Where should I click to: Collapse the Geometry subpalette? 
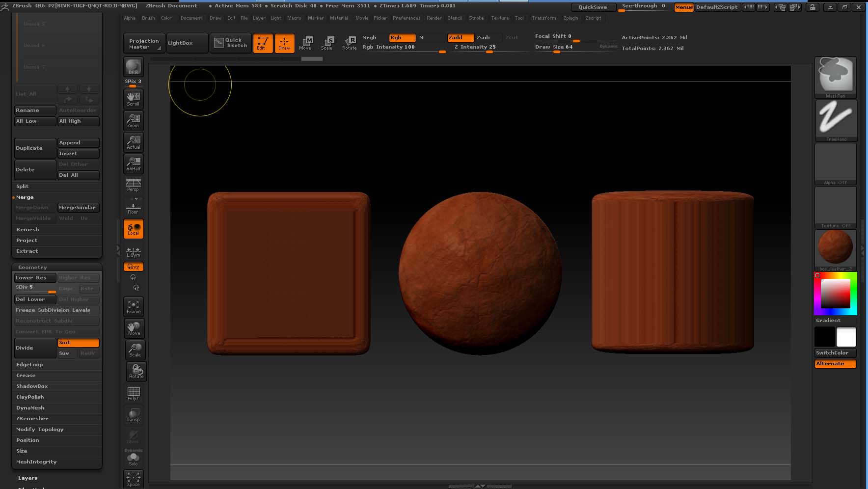point(32,267)
